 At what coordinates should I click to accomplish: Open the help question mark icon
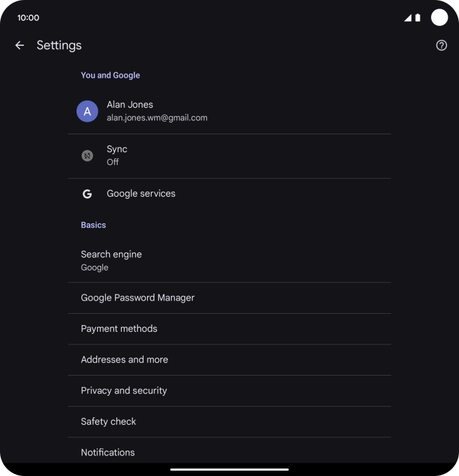tap(442, 45)
